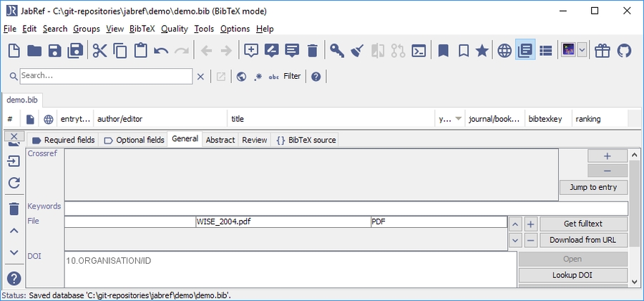Viewport: 644px width, 301px height.
Task: Toggle the highlighted entry preview panel icon
Action: coord(525,50)
